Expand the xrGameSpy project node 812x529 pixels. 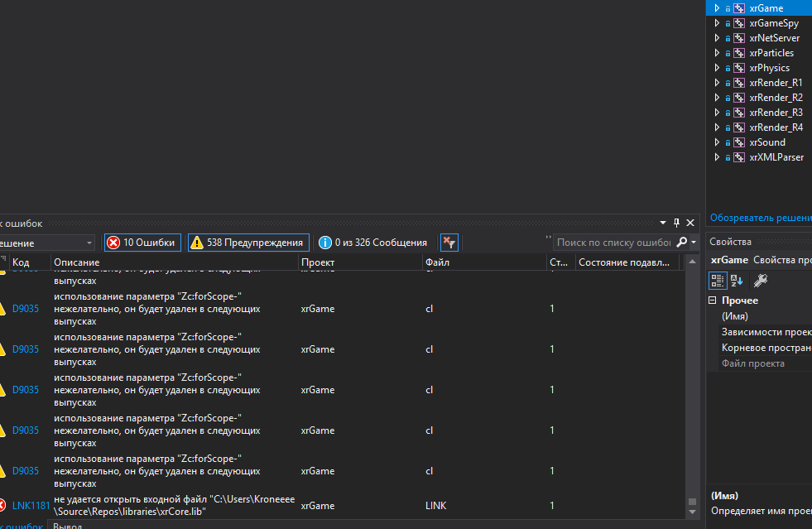tap(717, 23)
